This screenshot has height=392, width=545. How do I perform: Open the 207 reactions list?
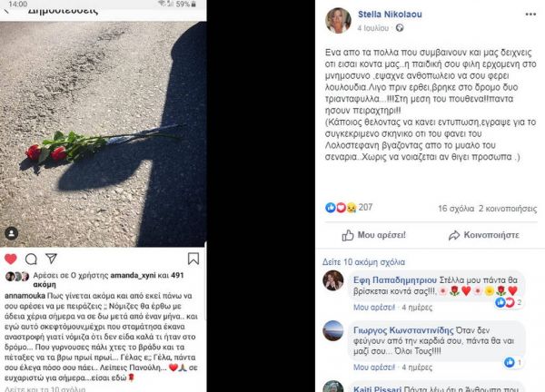[x=349, y=207]
